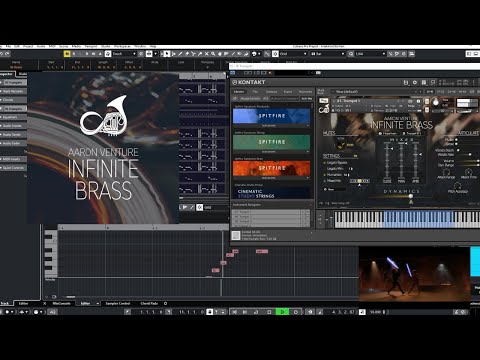The width and height of the screenshot is (480, 360).
Task: Open Instruments dropdown under green Spitfire library
Action: coord(271,152)
